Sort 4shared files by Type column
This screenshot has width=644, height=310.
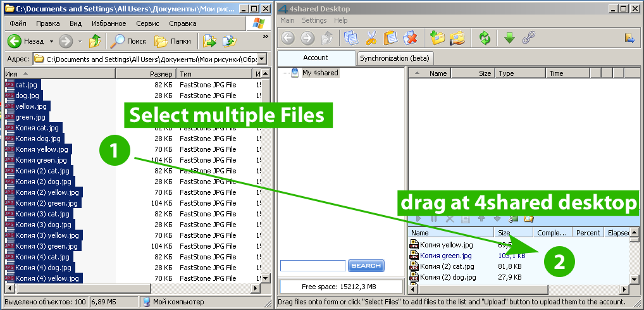click(521, 73)
